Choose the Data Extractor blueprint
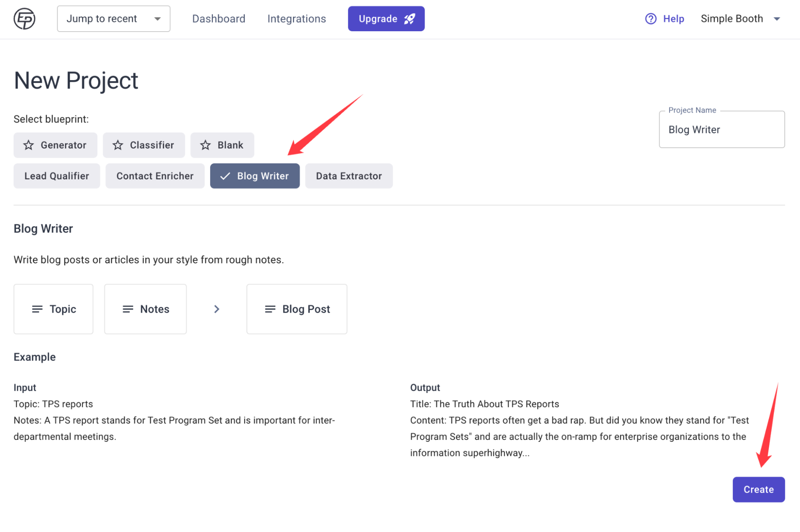Viewport: 800px width, 532px height. tap(349, 176)
